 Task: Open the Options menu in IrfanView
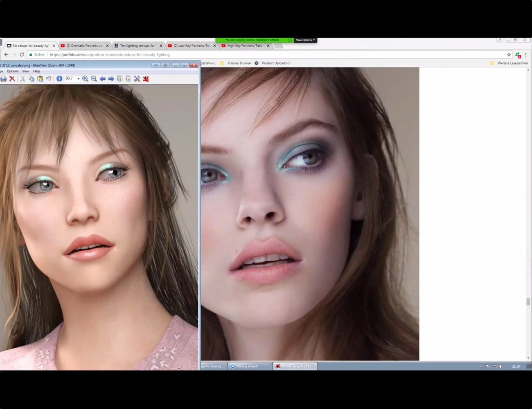(x=12, y=71)
